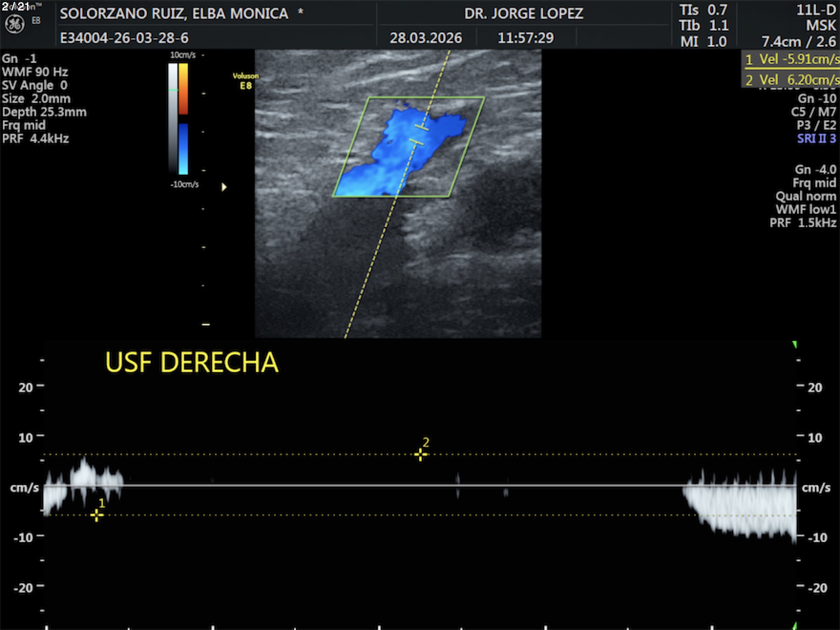Click caliper marker 2 crosshair
Screen dimensions: 840x630
point(420,454)
